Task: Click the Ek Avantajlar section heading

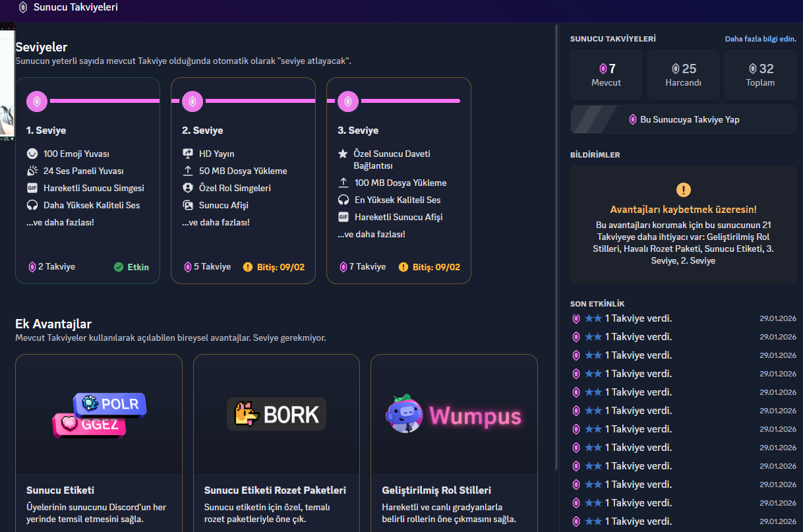Action: pyautogui.click(x=53, y=324)
